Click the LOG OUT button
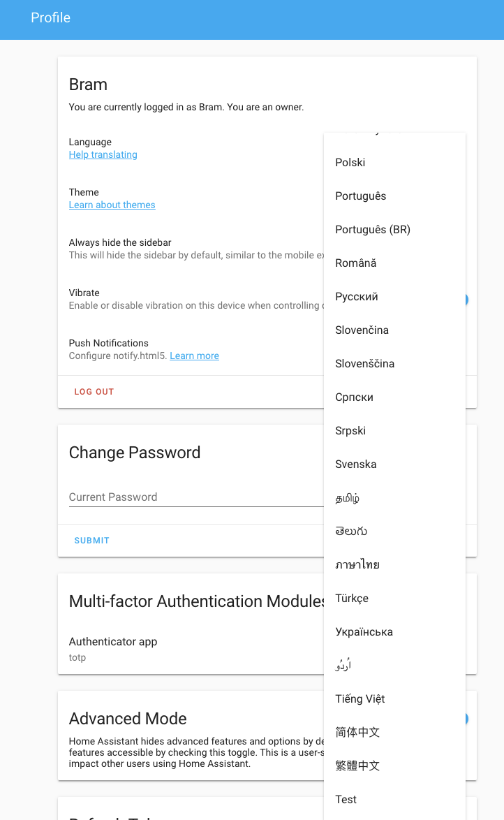The height and width of the screenshot is (820, 504). [x=94, y=391]
